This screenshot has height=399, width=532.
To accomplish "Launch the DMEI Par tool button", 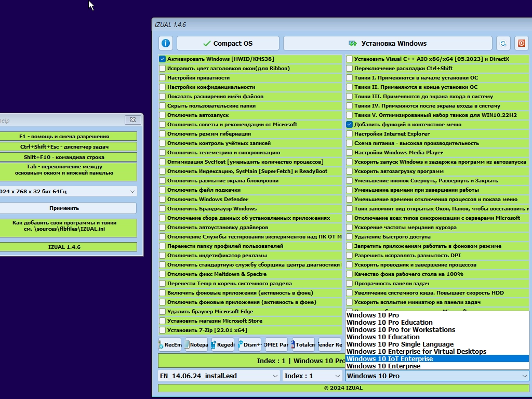I will (276, 344).
